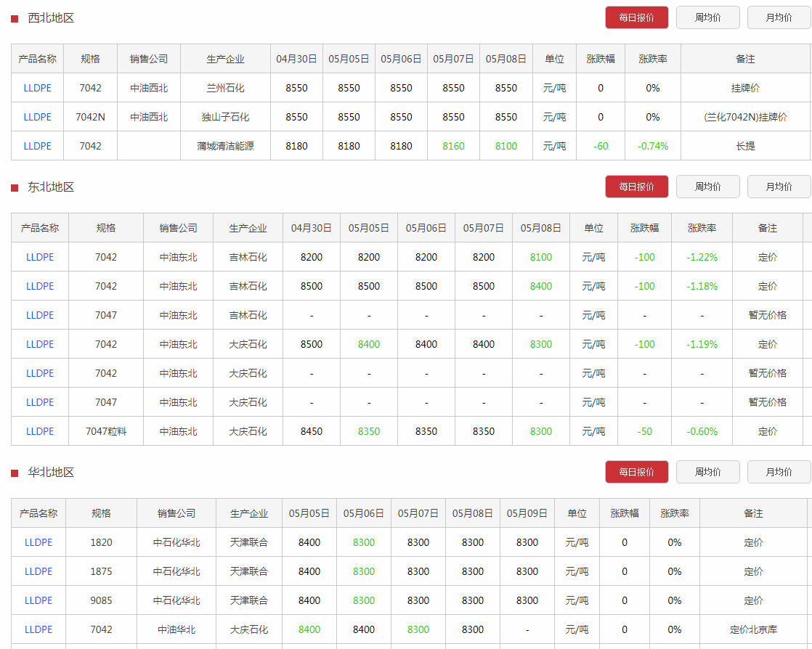Open LLDPE link in 大庆石化 plain 7047 row
812x649 pixels.
pyautogui.click(x=40, y=402)
